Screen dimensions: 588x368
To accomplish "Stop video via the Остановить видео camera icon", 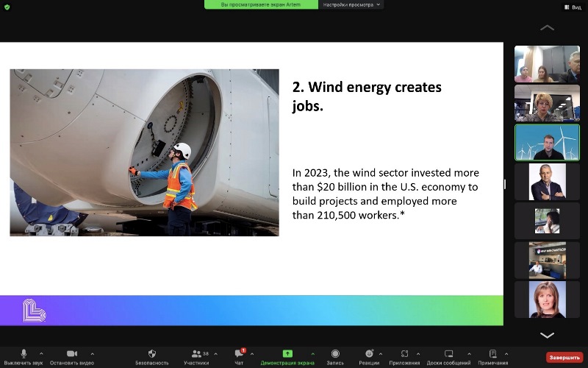I will click(x=71, y=354).
